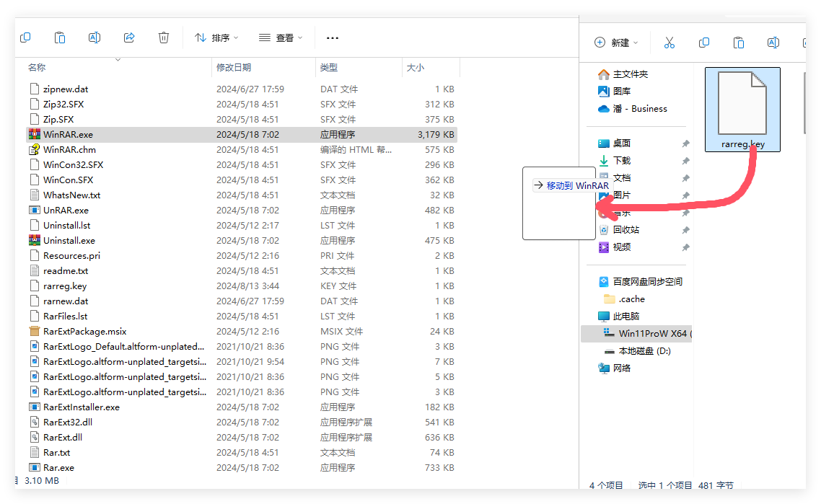Select the Resources.pri file
The image size is (821, 504).
point(71,256)
